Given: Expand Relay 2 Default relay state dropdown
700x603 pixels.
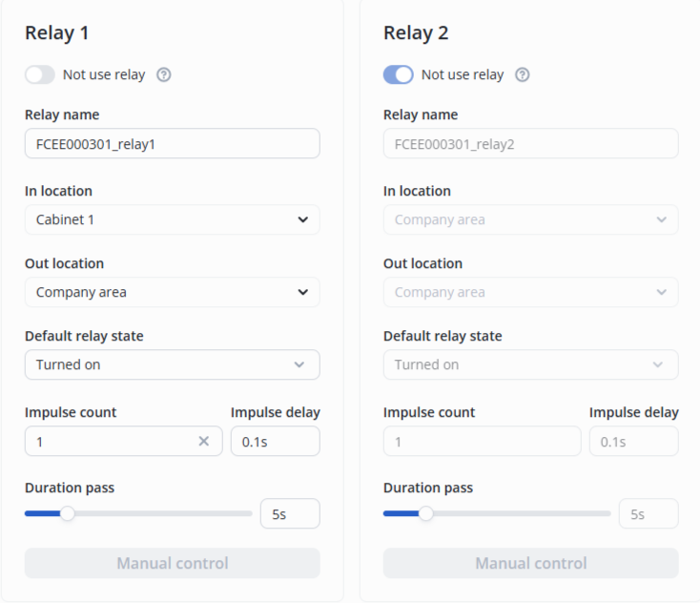Looking at the screenshot, I should click(530, 364).
